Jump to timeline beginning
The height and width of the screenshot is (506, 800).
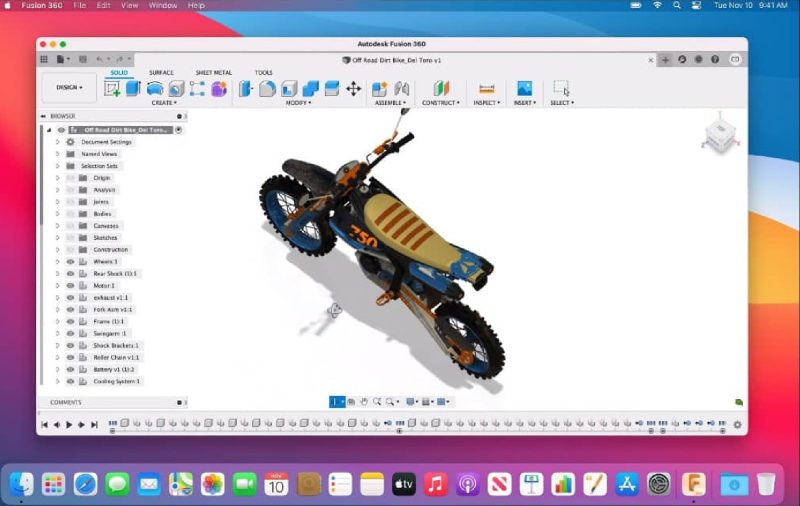[x=44, y=424]
